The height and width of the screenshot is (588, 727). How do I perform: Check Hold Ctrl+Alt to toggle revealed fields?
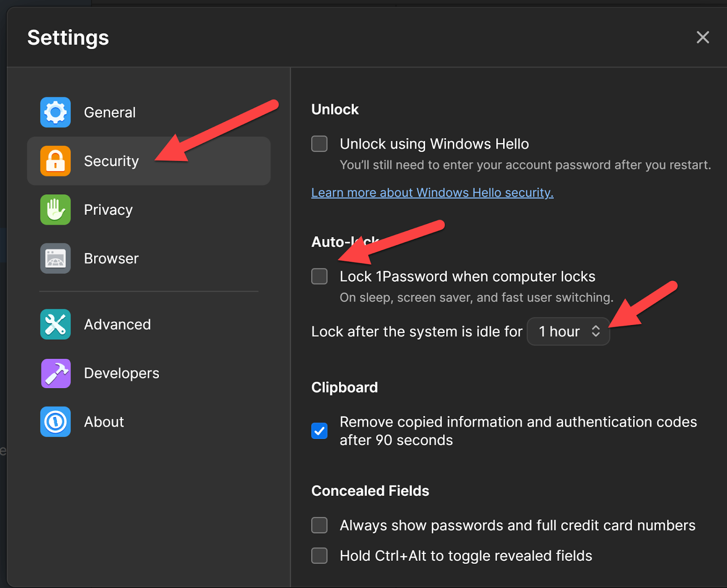319,555
